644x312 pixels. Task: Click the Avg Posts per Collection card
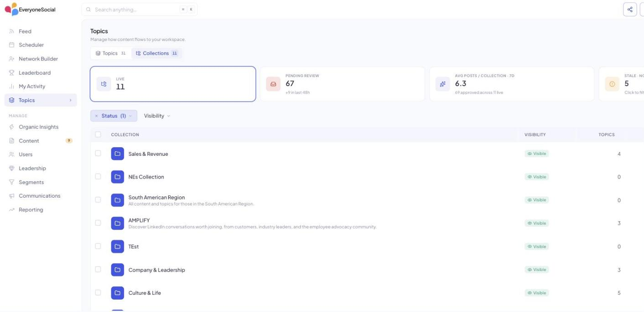click(512, 84)
